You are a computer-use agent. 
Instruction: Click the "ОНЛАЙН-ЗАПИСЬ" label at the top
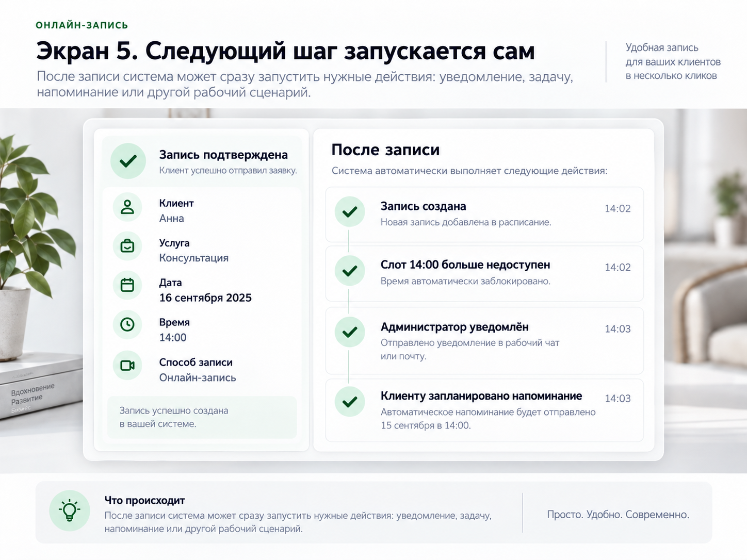[82, 25]
